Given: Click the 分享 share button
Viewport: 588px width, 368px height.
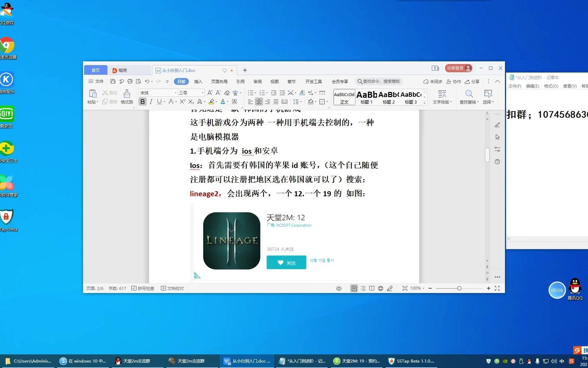Looking at the screenshot, I should [472, 81].
